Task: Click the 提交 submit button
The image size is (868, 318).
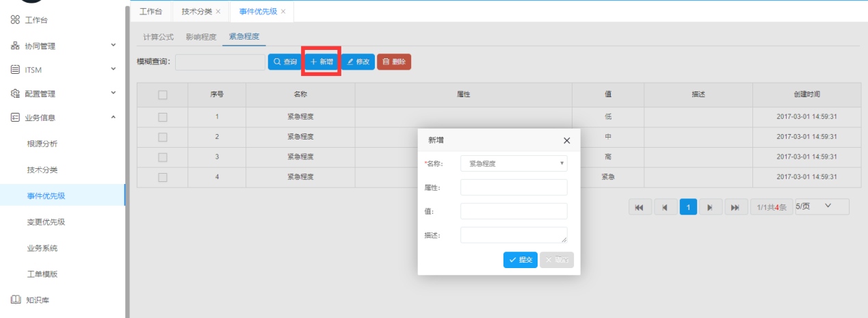Action: (x=521, y=260)
